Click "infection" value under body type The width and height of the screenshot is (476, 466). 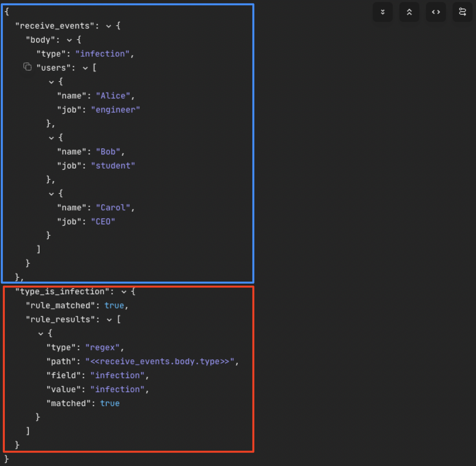click(102, 54)
